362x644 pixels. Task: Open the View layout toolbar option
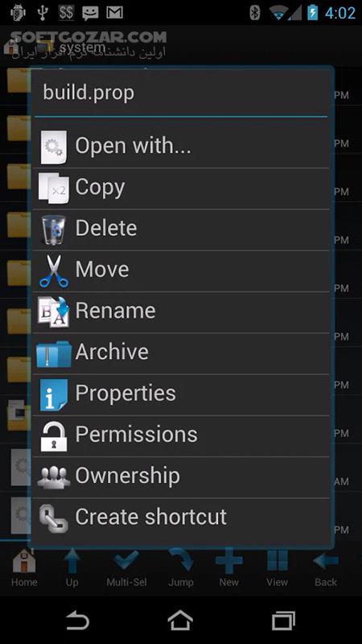277,569
